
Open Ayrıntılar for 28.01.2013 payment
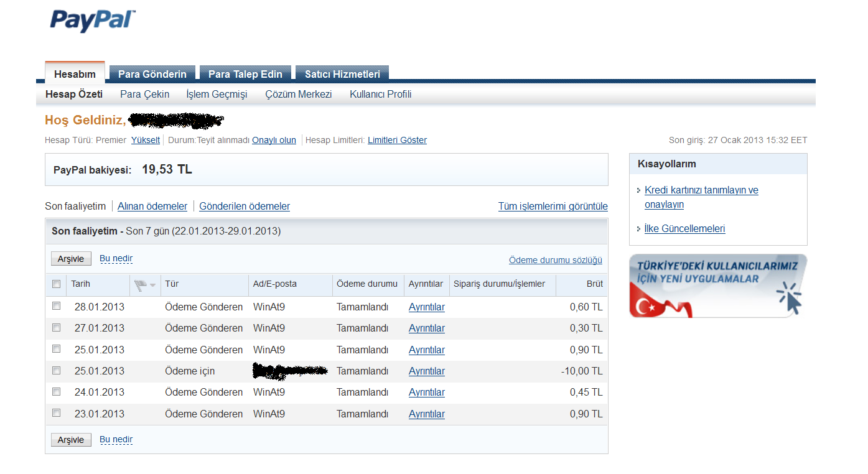[427, 307]
